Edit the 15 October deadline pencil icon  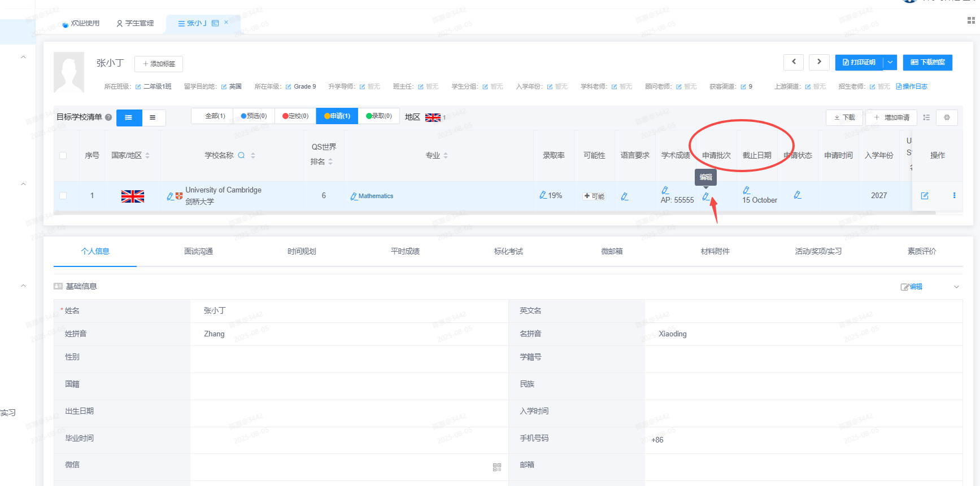pos(746,190)
